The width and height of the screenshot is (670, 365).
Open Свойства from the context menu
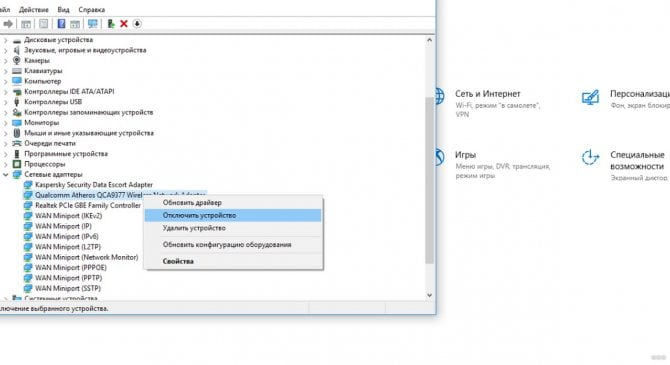pyautogui.click(x=233, y=261)
